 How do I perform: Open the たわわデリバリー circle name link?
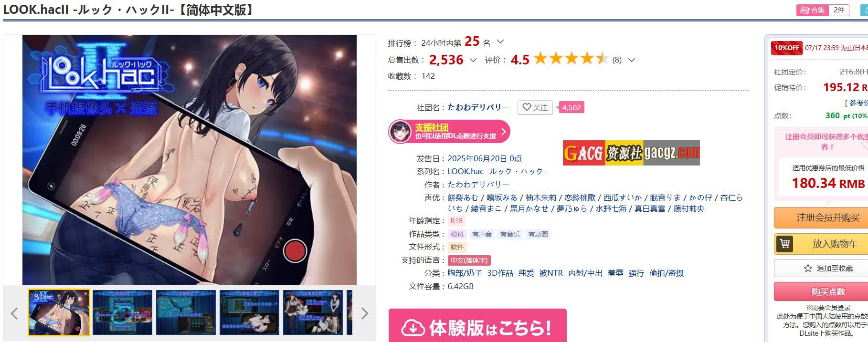click(478, 107)
